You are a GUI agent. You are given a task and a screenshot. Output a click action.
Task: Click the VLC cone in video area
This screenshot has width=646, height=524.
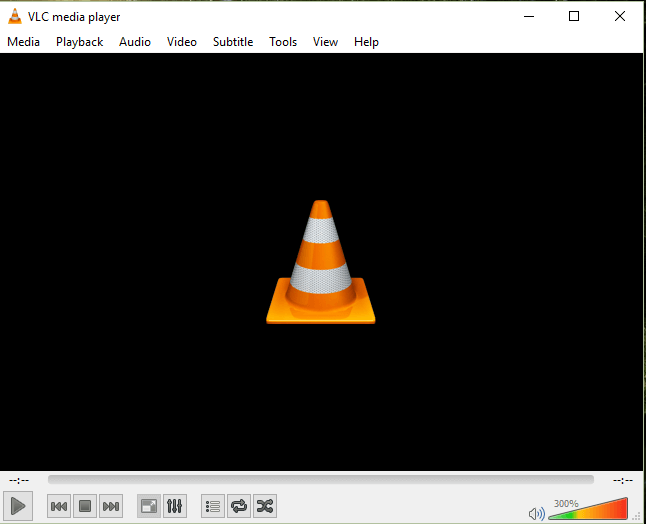(321, 262)
